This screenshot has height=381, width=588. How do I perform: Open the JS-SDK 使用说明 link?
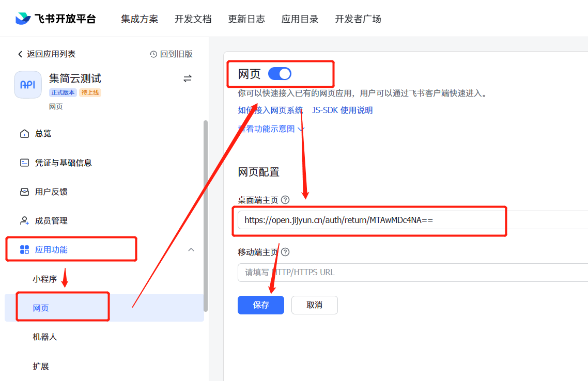pos(343,110)
